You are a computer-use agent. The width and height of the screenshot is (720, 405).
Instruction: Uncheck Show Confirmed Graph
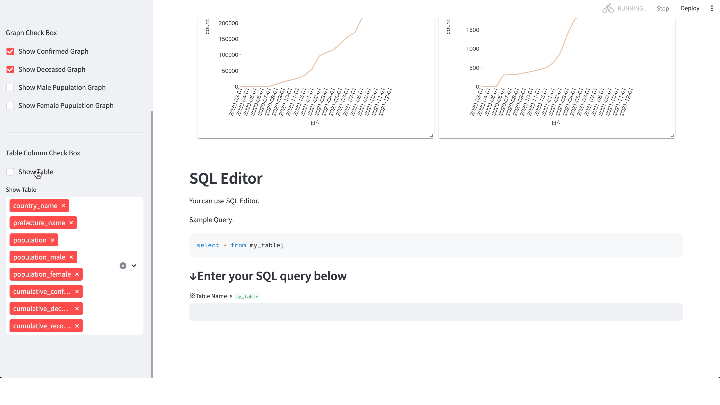(x=11, y=51)
